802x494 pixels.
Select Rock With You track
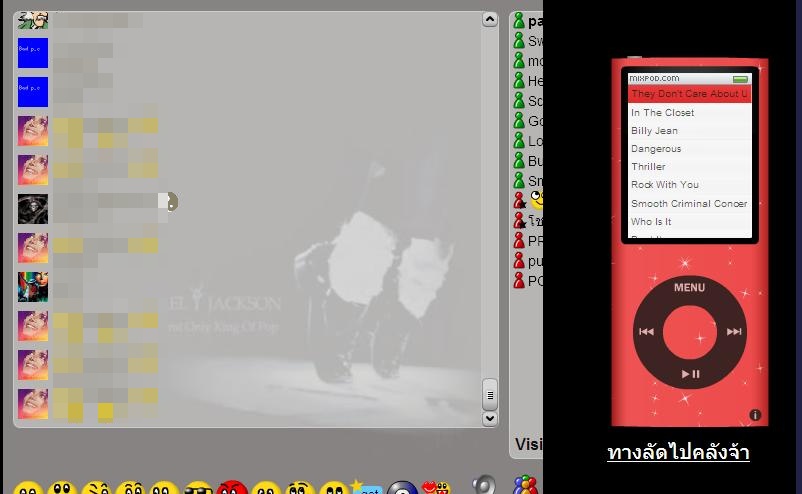689,185
